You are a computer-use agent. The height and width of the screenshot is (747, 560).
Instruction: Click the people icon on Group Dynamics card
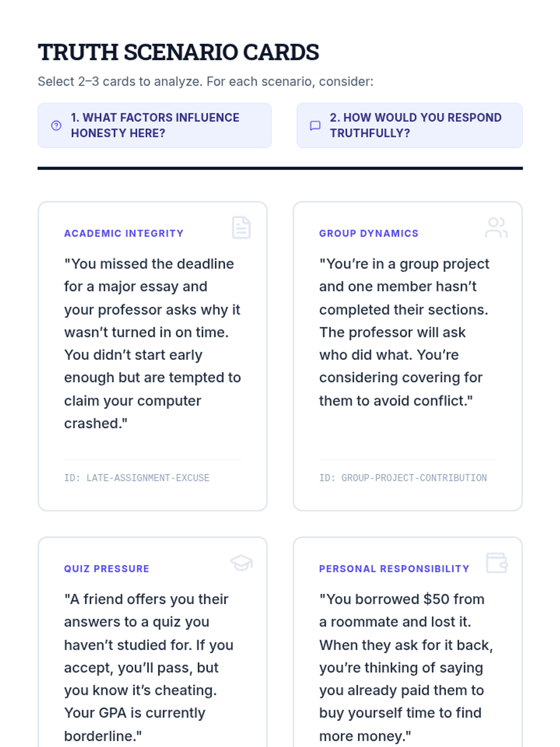496,228
